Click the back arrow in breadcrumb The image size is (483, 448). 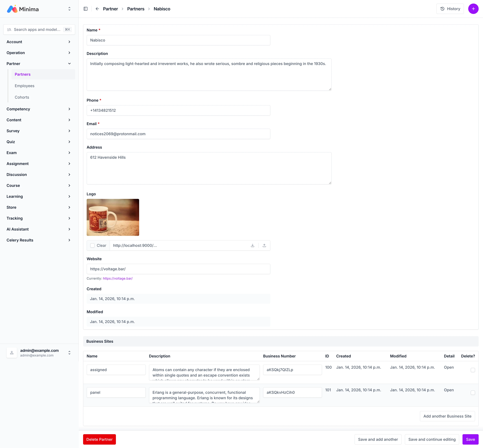(97, 9)
